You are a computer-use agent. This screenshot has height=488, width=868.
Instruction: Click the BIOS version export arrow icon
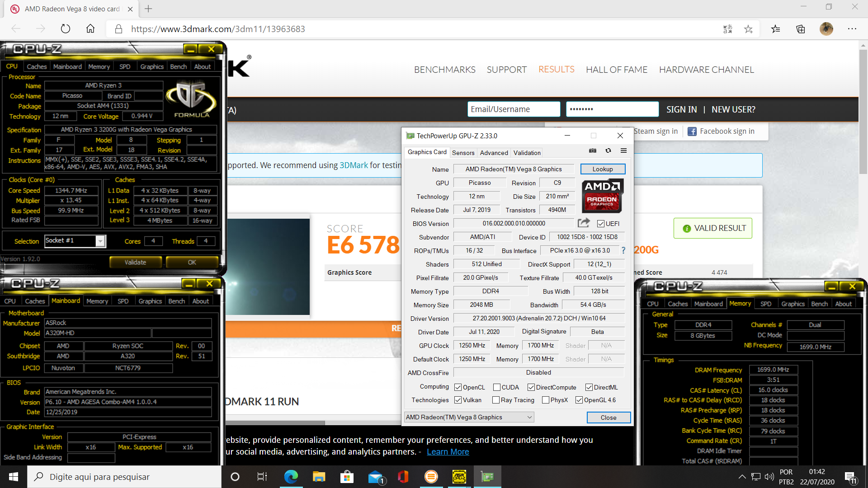(x=584, y=223)
